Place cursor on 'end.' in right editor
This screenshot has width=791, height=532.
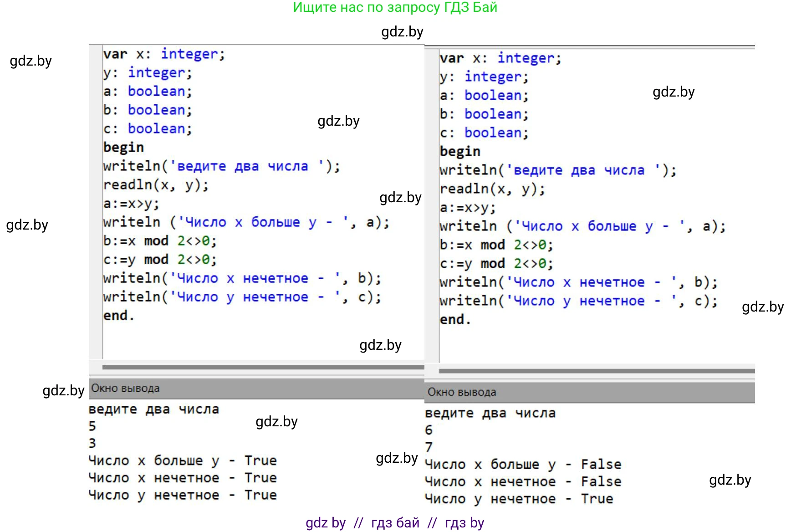455,320
